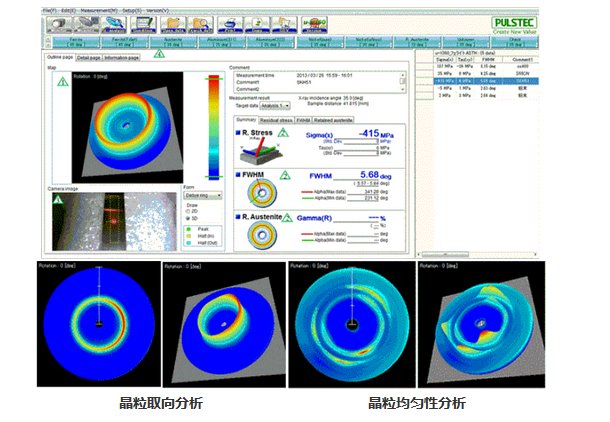The width and height of the screenshot is (610, 422).
Task: Click the Comment box scroll down arrow
Action: point(403,89)
